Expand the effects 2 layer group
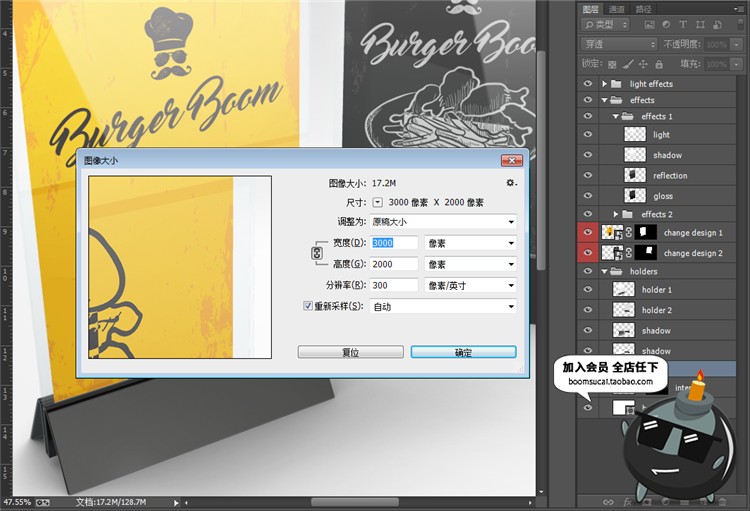750x511 pixels. (x=616, y=214)
